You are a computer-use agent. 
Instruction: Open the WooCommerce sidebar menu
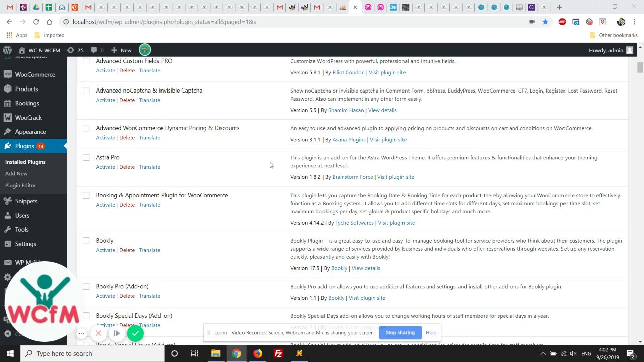point(33,74)
